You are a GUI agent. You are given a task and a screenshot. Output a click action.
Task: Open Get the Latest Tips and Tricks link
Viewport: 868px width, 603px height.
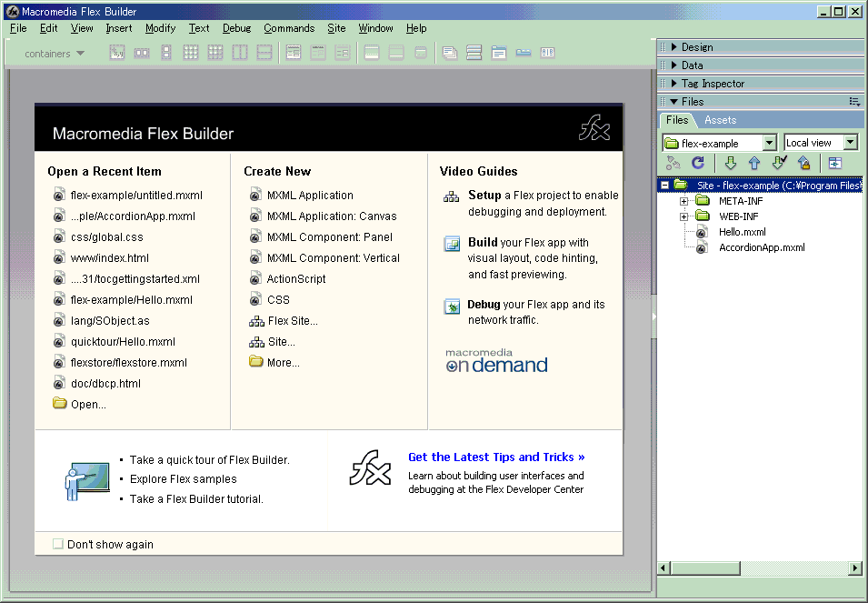(x=496, y=457)
